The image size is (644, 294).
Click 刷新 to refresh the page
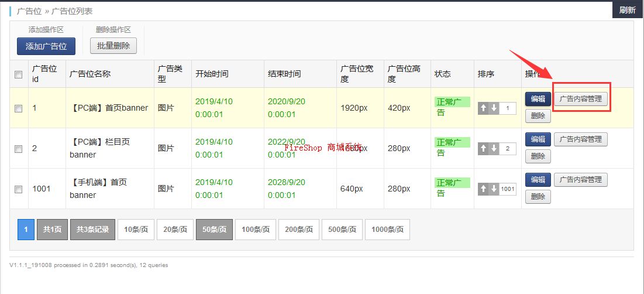coord(628,10)
